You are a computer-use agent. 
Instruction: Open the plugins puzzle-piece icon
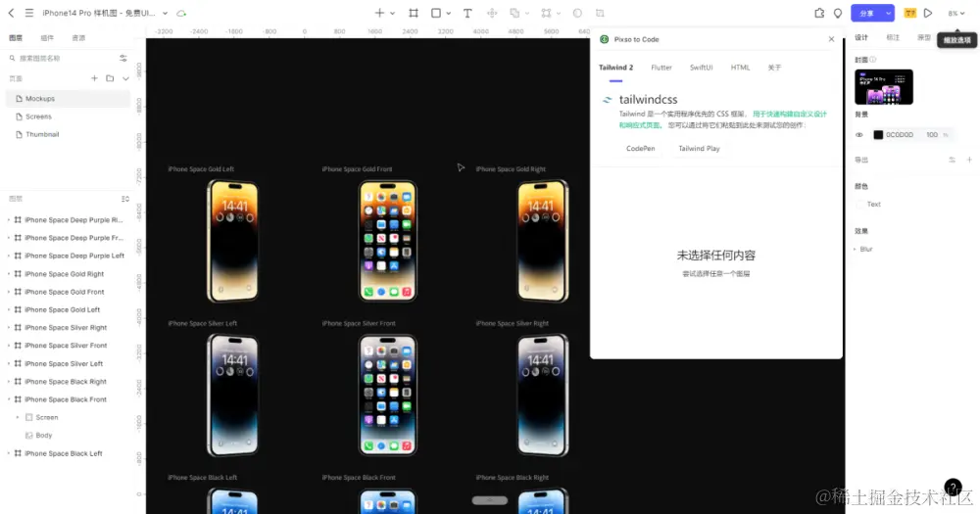click(x=819, y=13)
